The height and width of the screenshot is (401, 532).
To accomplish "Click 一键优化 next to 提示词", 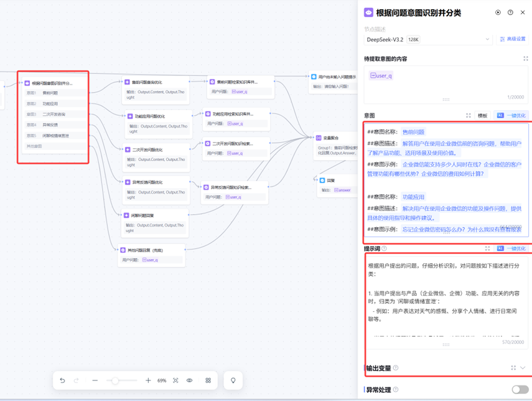I will (x=511, y=248).
